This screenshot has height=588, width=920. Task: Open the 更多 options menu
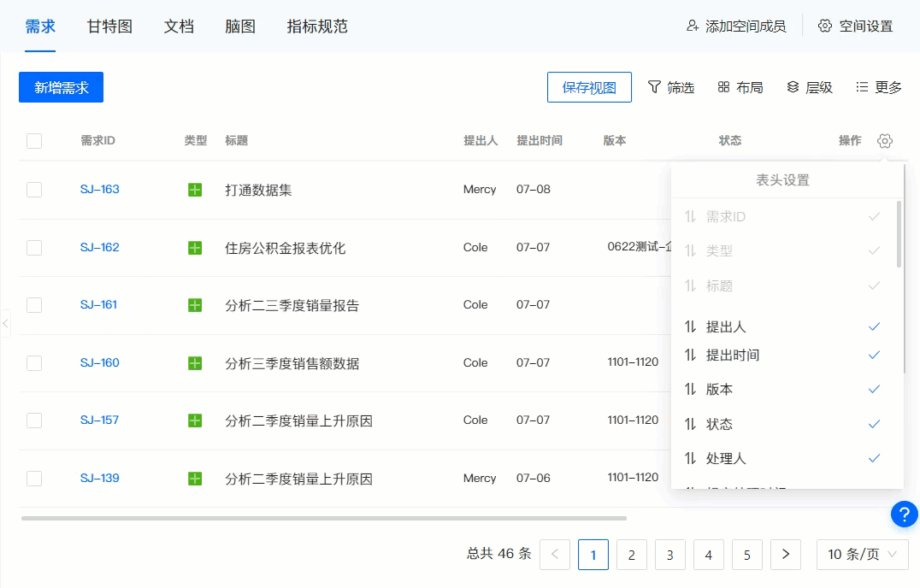[x=879, y=87]
